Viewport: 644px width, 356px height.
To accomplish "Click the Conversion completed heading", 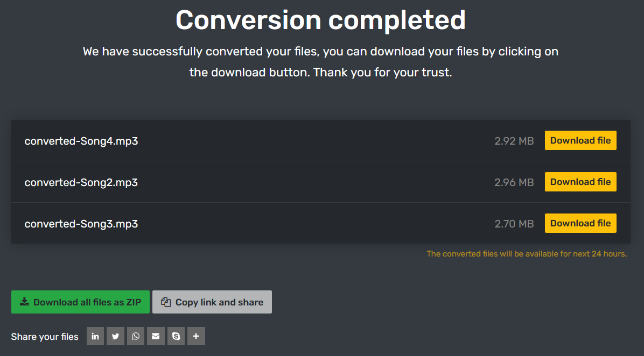I will tap(321, 20).
